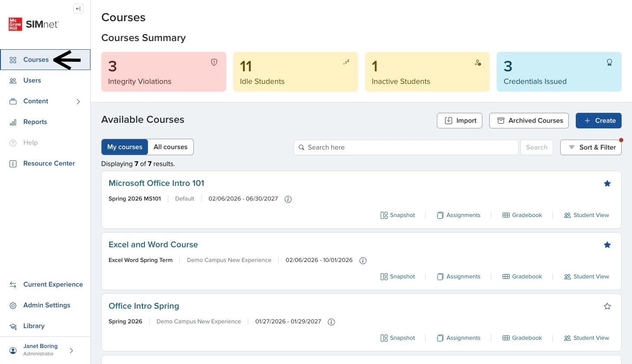Open Student View for Microsoft Office Intro 101
This screenshot has width=632, height=364.
pyautogui.click(x=587, y=215)
